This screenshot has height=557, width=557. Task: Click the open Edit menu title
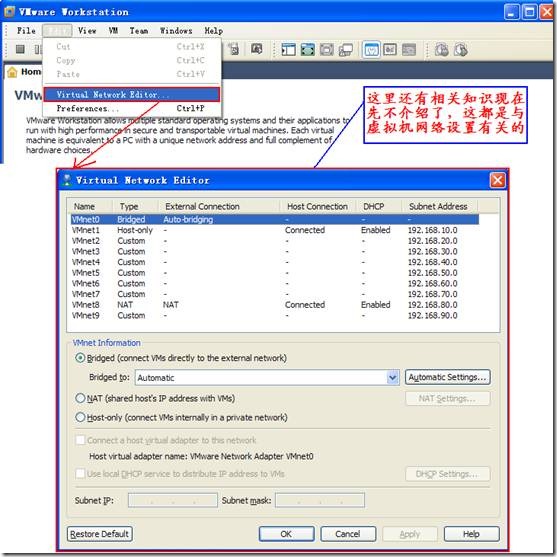[57, 31]
